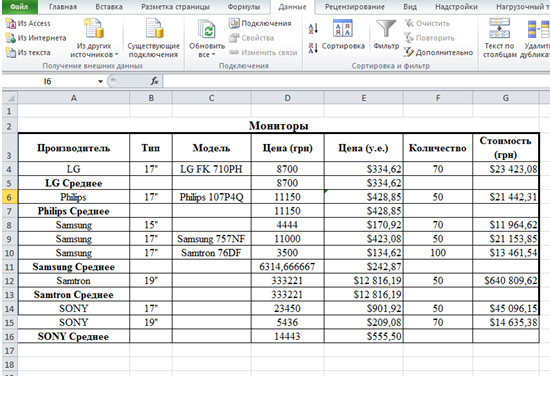Sort ascending A to Я
The width and height of the screenshot is (550, 400).
(313, 28)
